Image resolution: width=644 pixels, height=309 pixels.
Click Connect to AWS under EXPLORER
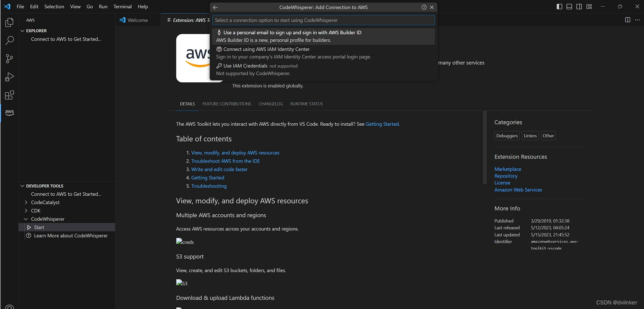66,39
